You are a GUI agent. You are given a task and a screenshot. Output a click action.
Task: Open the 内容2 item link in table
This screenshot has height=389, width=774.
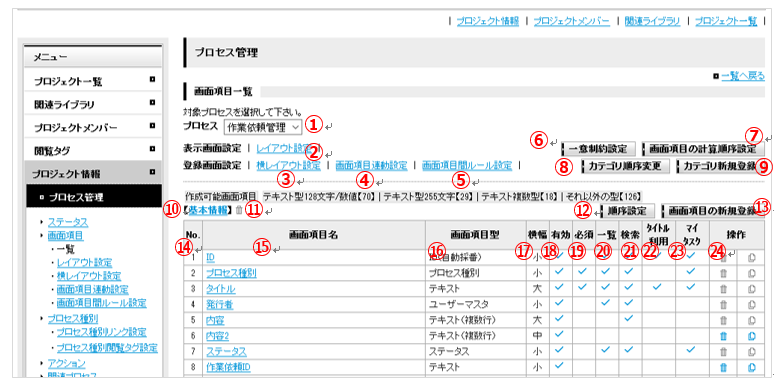(217, 336)
